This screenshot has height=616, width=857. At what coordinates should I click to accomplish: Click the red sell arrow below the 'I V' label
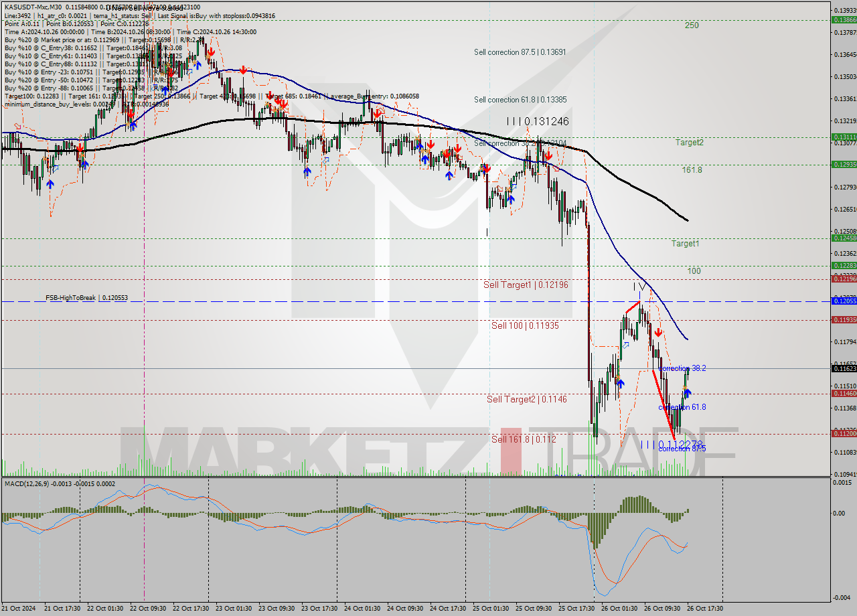pos(659,331)
